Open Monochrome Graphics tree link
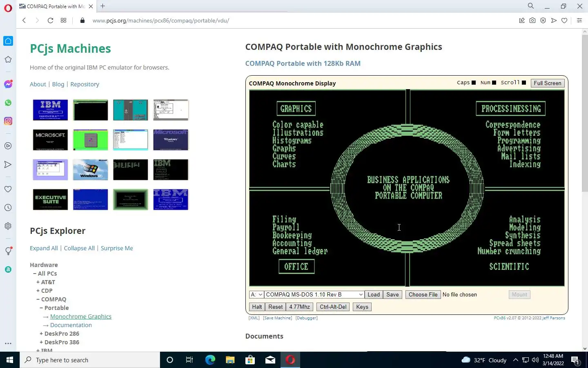588x368 pixels. [81, 316]
